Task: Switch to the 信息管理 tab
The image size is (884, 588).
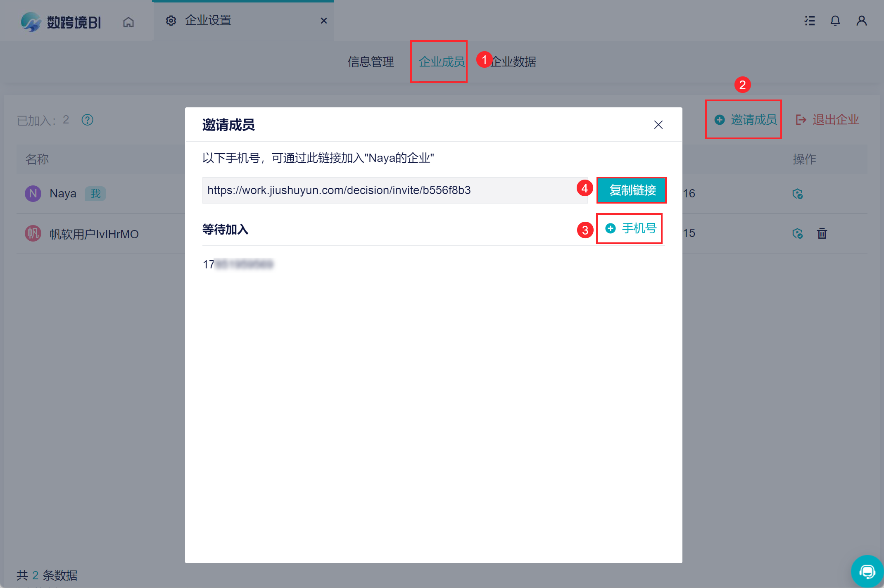Action: [371, 62]
